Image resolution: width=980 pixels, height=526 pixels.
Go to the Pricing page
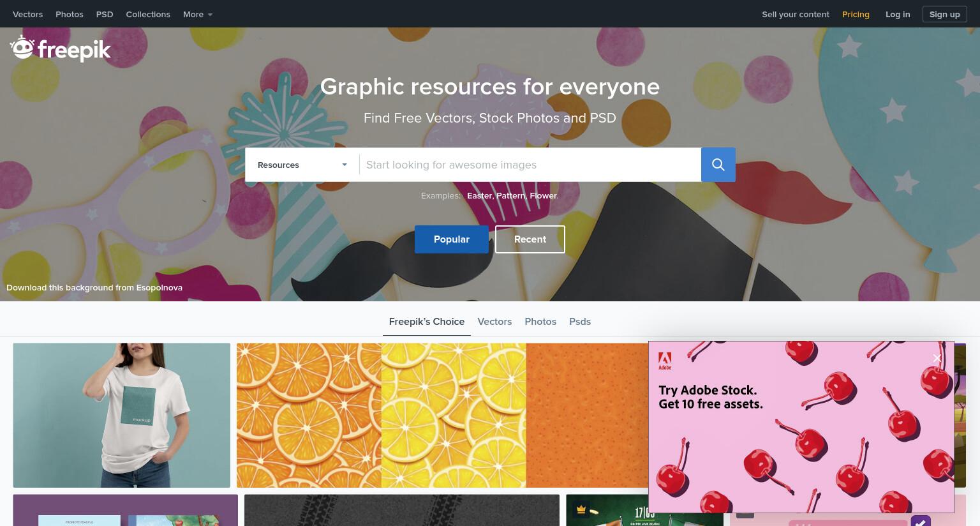[x=856, y=14]
